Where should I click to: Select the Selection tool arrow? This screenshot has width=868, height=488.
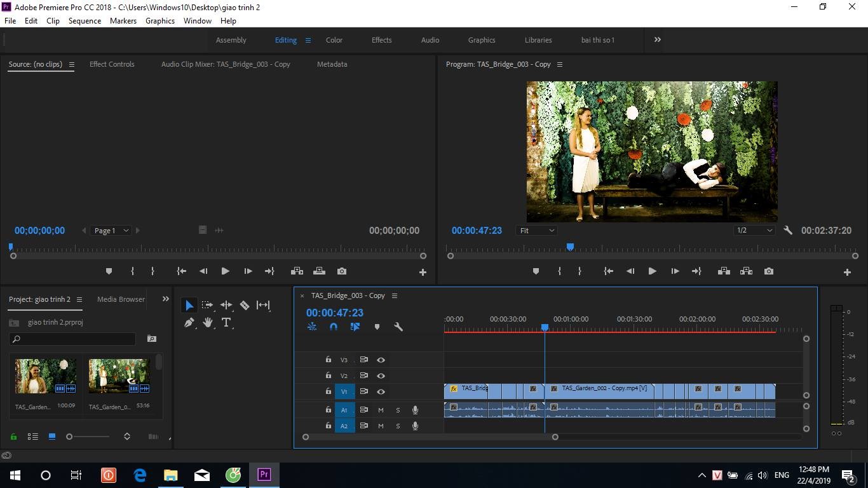click(189, 306)
